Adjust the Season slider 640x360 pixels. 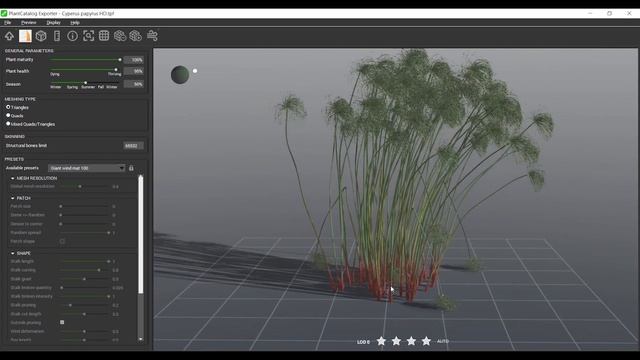(85, 83)
